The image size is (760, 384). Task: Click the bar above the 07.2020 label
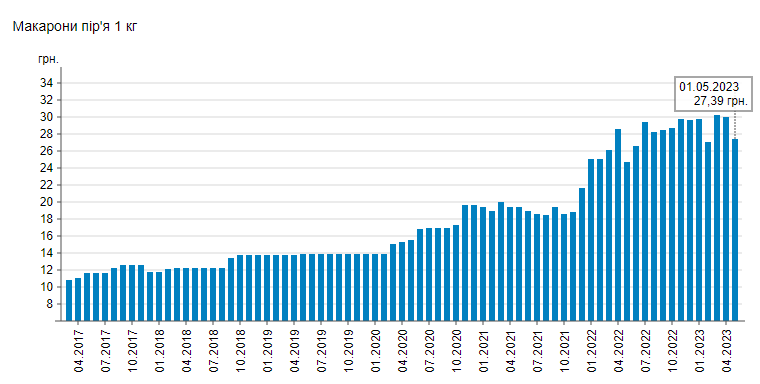pos(429,274)
